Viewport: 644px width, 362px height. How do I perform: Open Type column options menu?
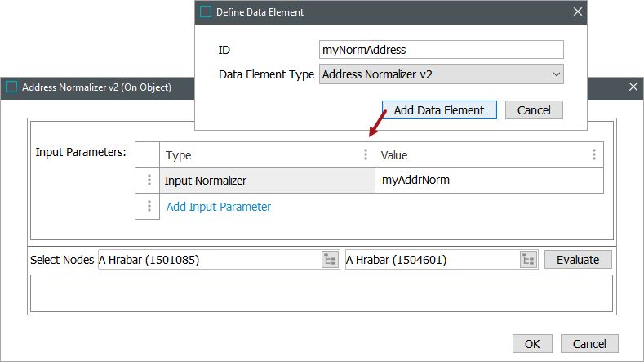[365, 154]
